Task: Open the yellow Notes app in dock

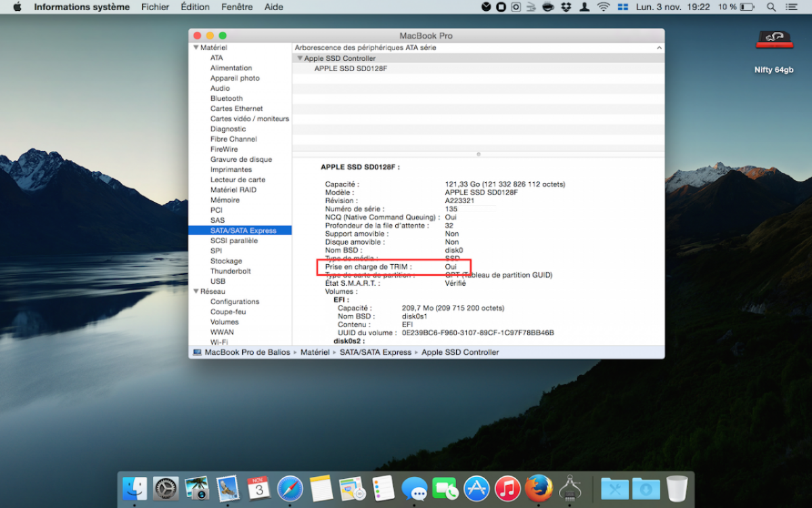Action: tap(321, 488)
